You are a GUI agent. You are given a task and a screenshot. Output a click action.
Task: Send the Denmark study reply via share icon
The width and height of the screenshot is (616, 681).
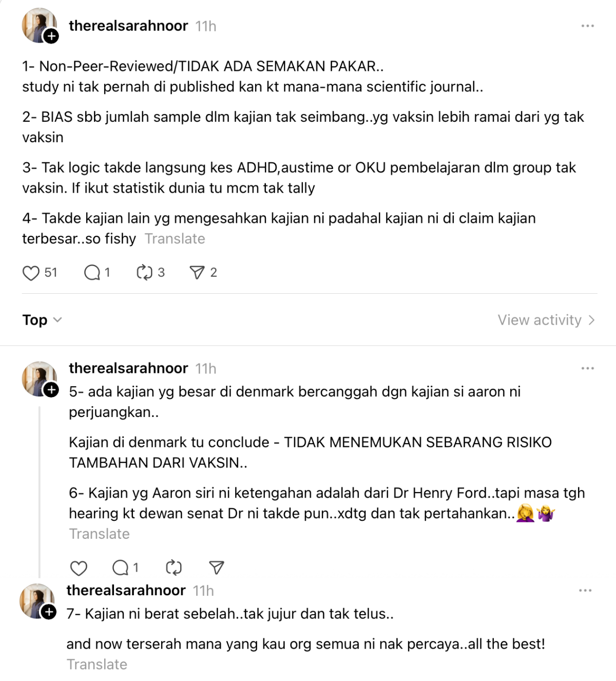(x=217, y=568)
